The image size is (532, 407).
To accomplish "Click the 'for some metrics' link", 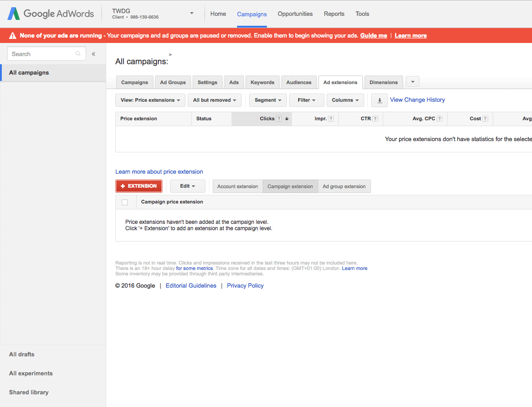I will coord(195,268).
